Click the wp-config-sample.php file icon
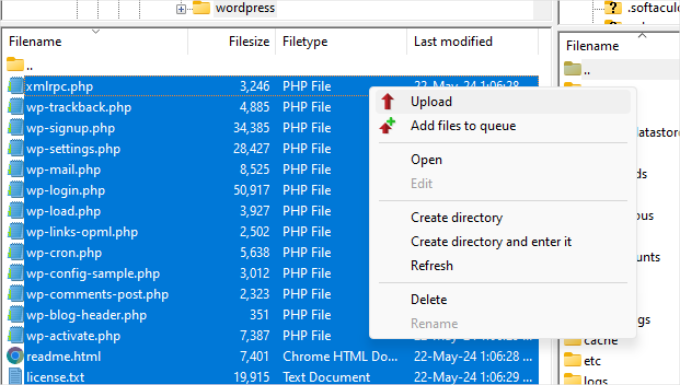The height and width of the screenshot is (385, 680). pyautogui.click(x=16, y=273)
